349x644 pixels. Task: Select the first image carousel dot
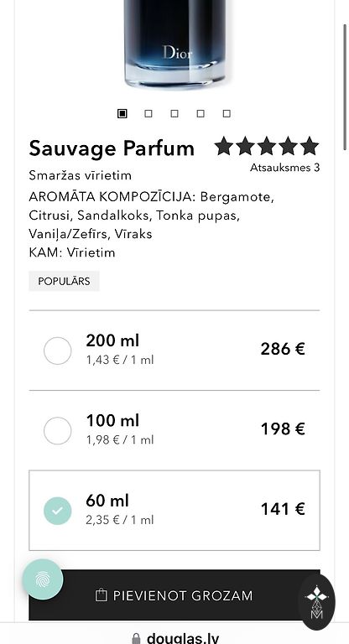point(122,113)
